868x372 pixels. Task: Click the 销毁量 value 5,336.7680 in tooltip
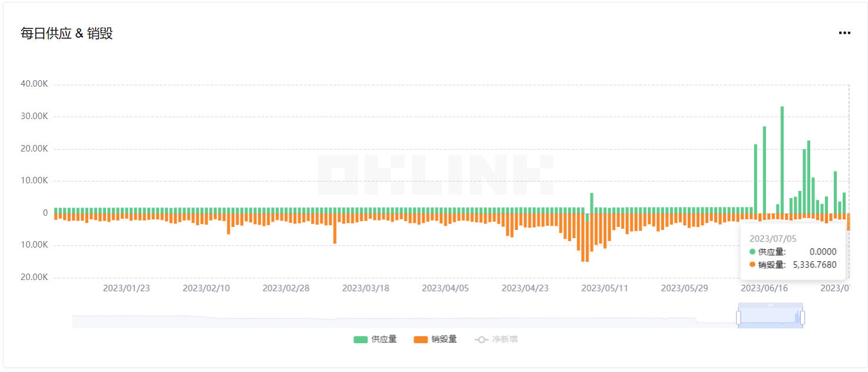point(814,265)
